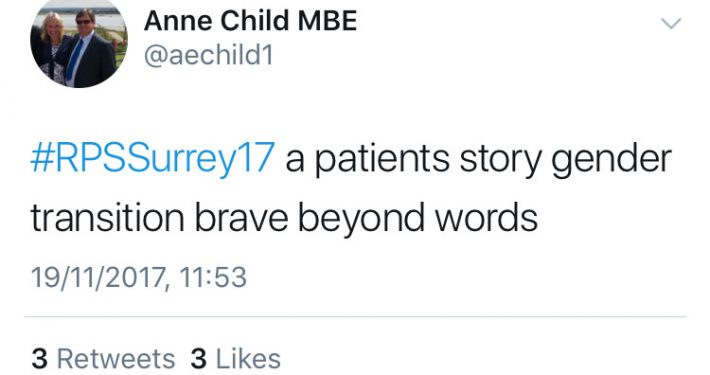This screenshot has width=710, height=375.
Task: Click the word 'Retweets' label
Action: (116, 359)
